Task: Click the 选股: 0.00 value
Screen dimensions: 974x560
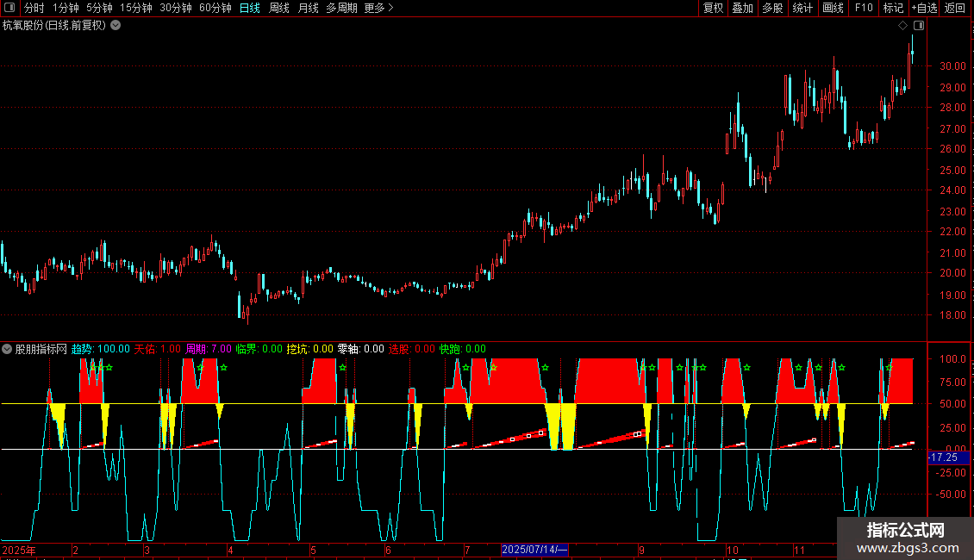Action: point(412,349)
